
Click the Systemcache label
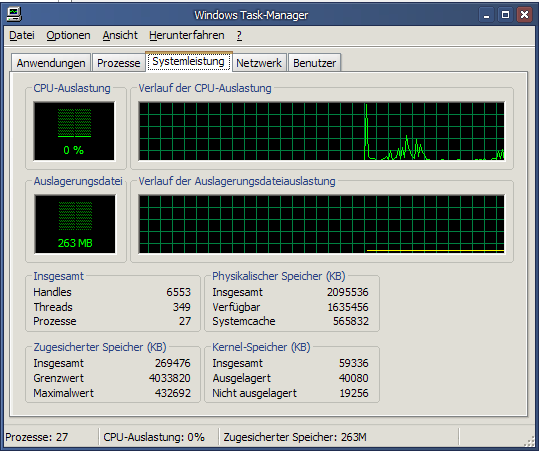[244, 321]
